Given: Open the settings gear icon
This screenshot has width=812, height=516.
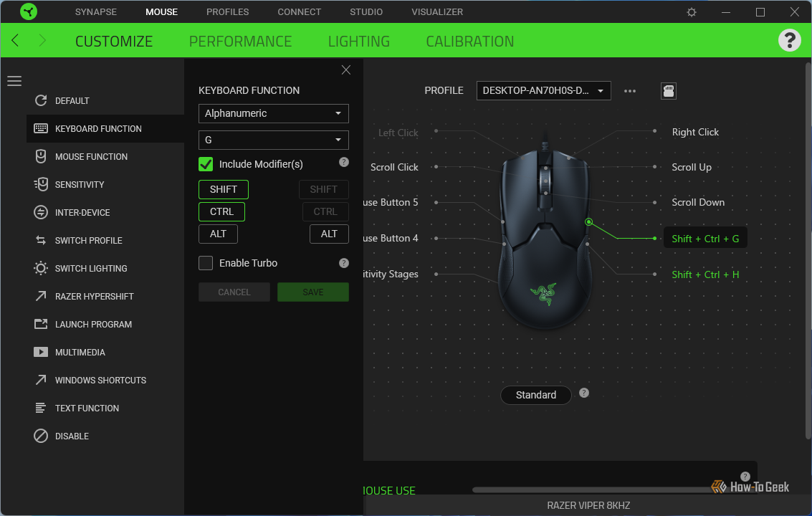Looking at the screenshot, I should (692, 12).
